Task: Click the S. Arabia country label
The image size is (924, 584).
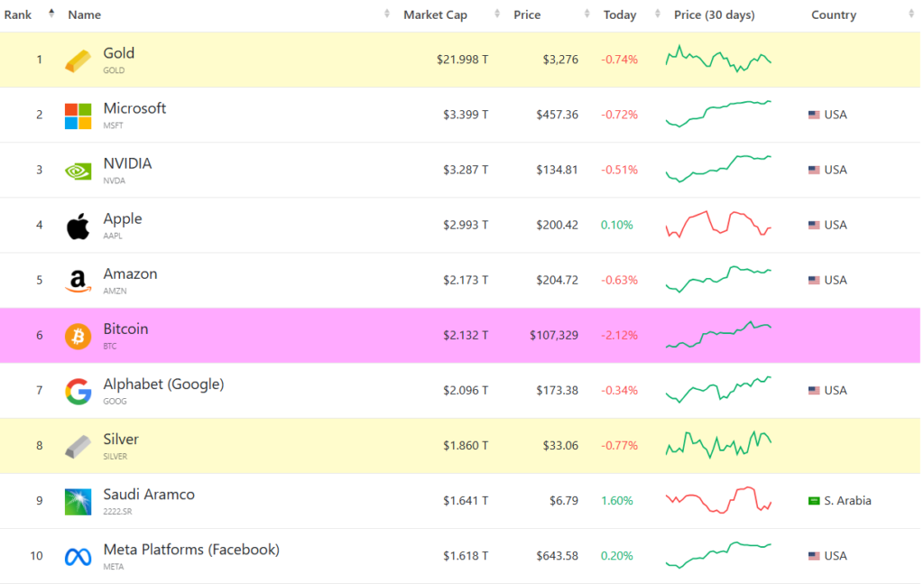Action: pos(847,501)
